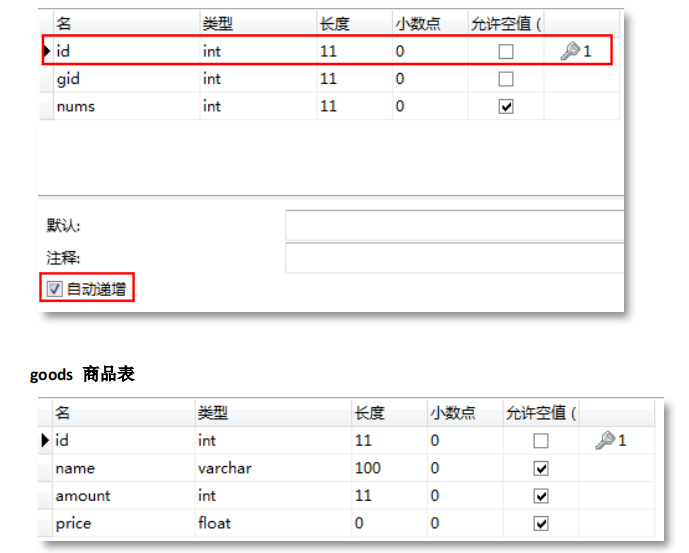Select the length 100 cell in the name row
Viewport: 689px width, 553px height.
(x=389, y=468)
